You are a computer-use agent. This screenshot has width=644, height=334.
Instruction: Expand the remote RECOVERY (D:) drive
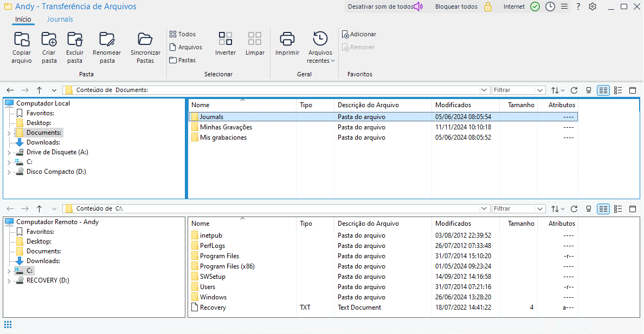click(x=9, y=281)
